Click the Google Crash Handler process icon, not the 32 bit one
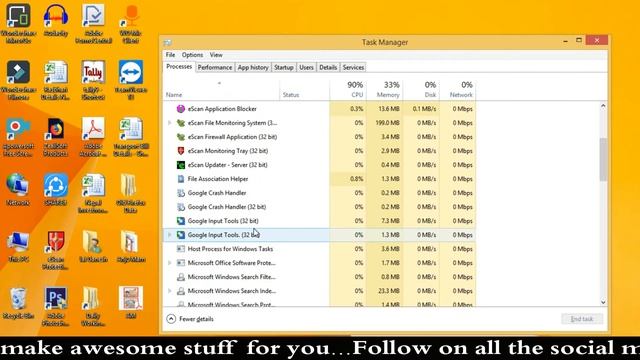 (181, 193)
